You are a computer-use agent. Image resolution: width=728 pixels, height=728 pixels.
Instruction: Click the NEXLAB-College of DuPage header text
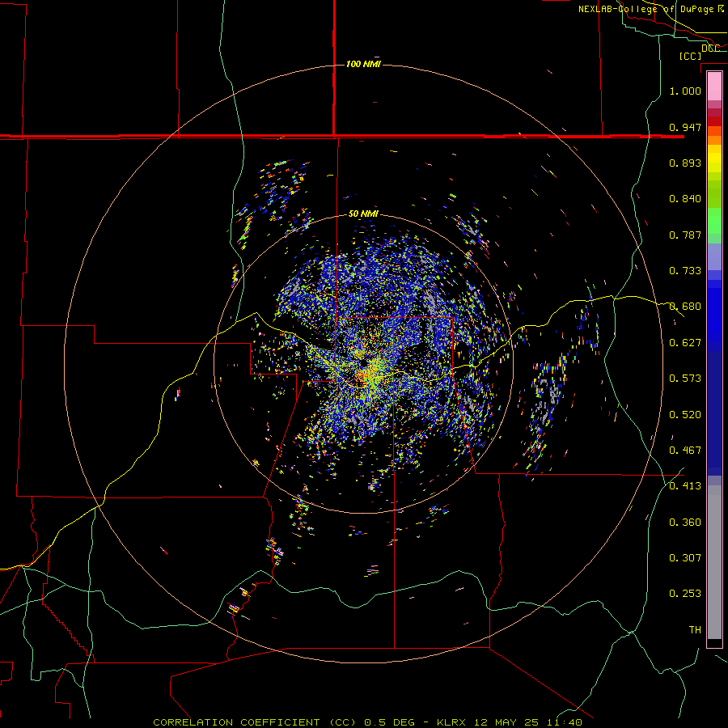click(x=650, y=9)
